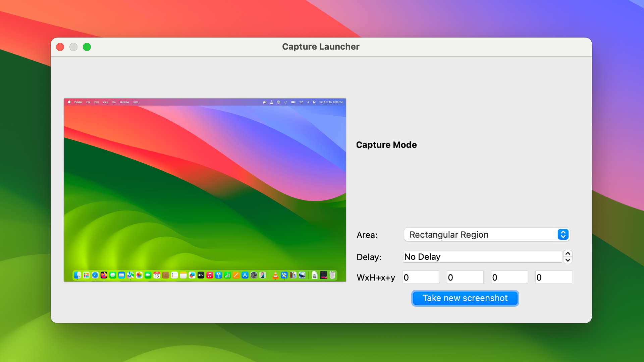644x362 pixels.
Task: Click Firefox icon in the preview dock
Action: pyautogui.click(x=104, y=275)
